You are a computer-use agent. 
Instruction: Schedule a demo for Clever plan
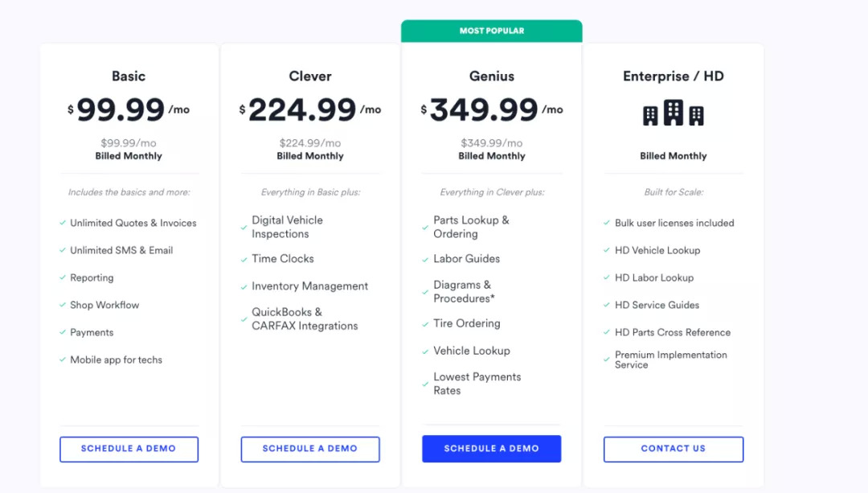[x=310, y=449]
